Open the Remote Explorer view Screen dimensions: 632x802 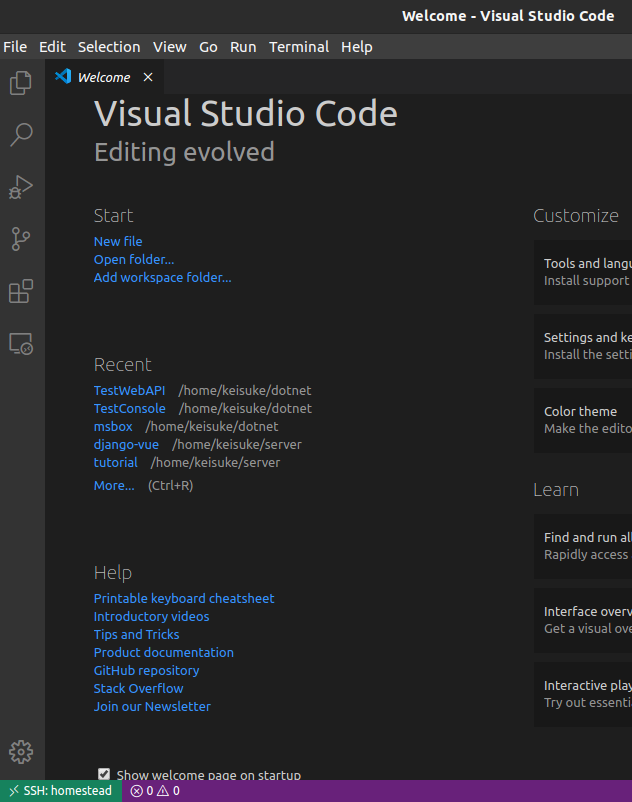(21, 343)
